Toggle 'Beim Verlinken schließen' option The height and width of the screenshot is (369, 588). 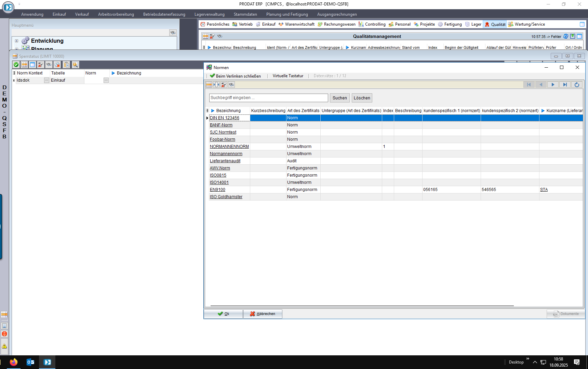click(235, 76)
